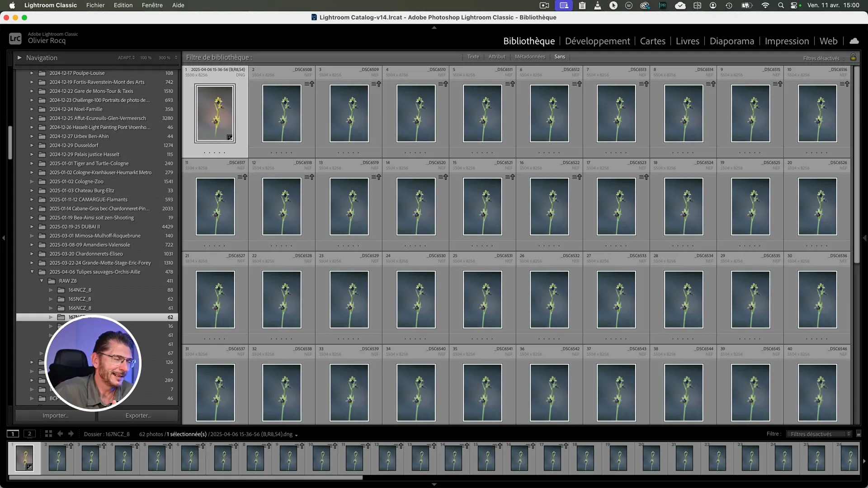Viewport: 868px width, 488px height.
Task: Open the Wi-Fi menu bar icon
Action: click(765, 5)
